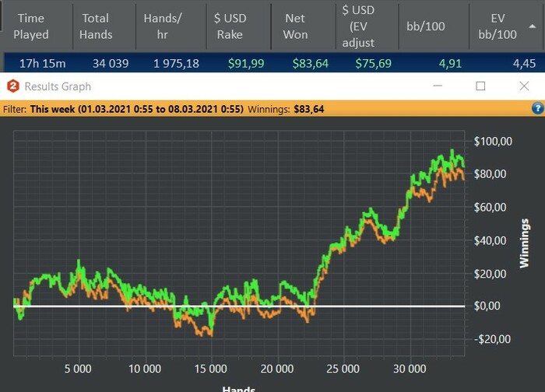Select the $83,64 net won table cell
Image resolution: width=545 pixels, height=392 pixels.
(311, 63)
